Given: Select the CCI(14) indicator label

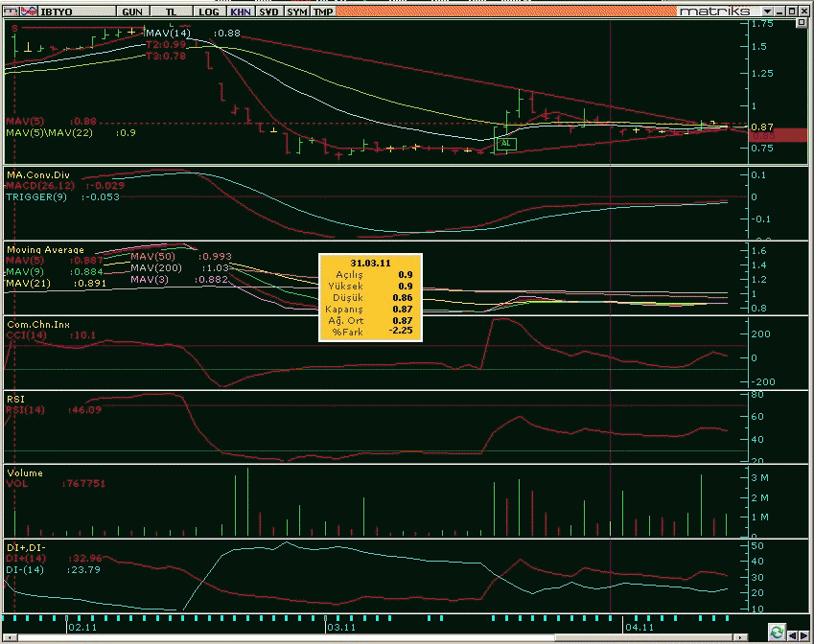Looking at the screenshot, I should point(27,335).
